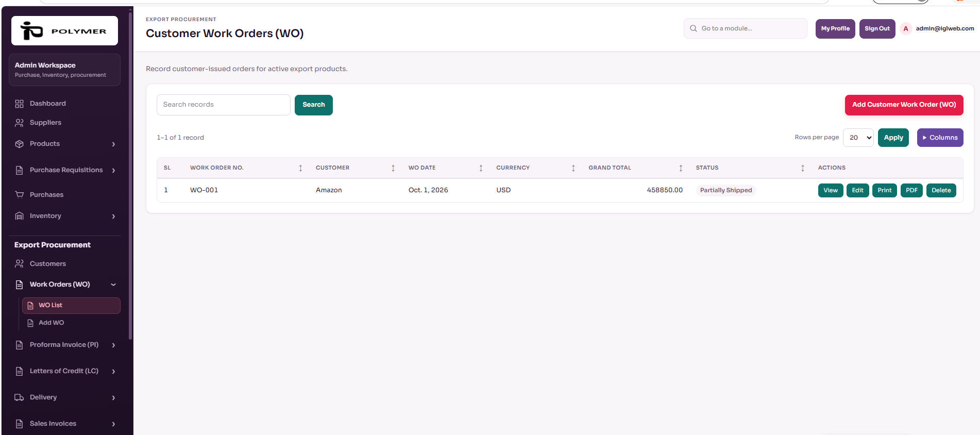Click the Sign Out button
The height and width of the screenshot is (435, 980).
(x=877, y=29)
